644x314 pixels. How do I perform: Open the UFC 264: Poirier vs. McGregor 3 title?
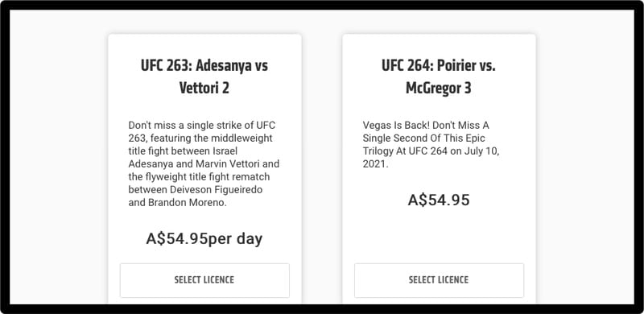pyautogui.click(x=439, y=76)
